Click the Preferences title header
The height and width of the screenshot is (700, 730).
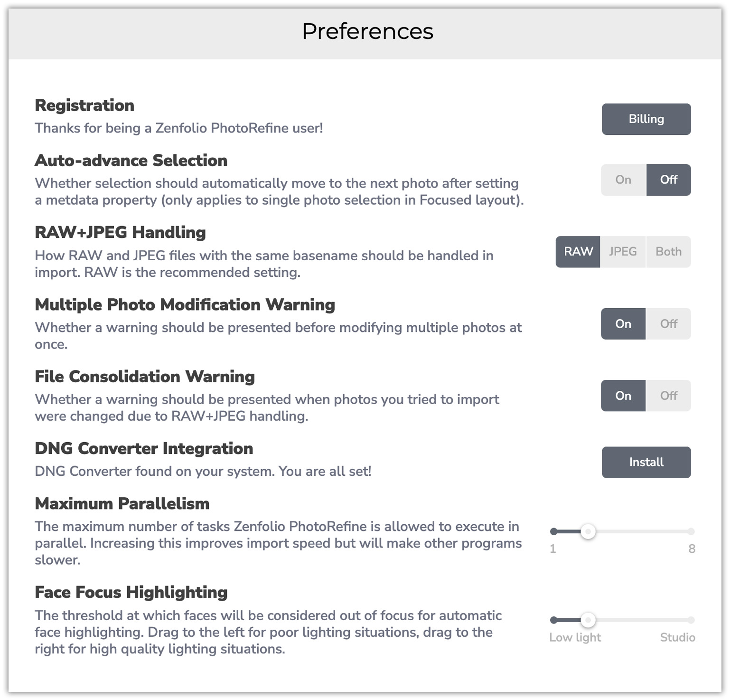367,31
